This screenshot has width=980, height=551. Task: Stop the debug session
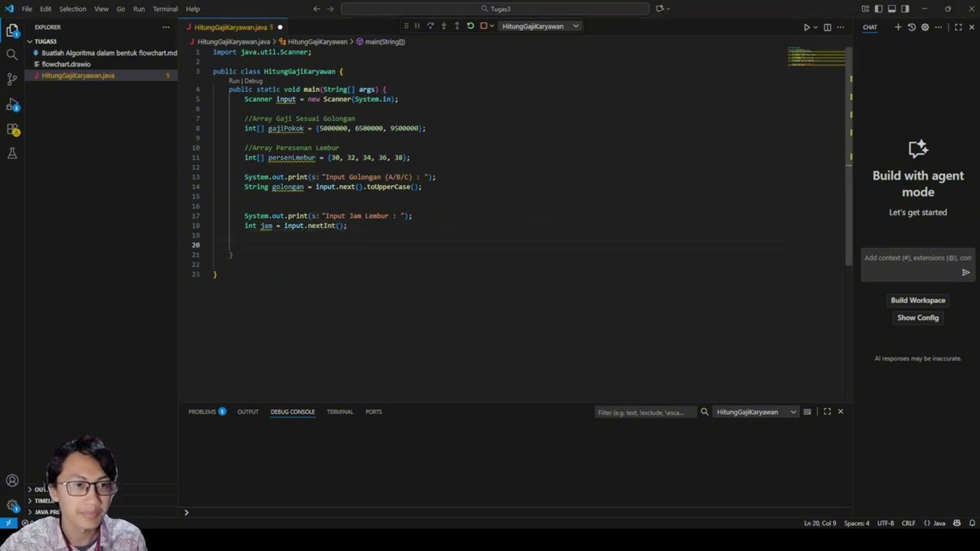483,26
